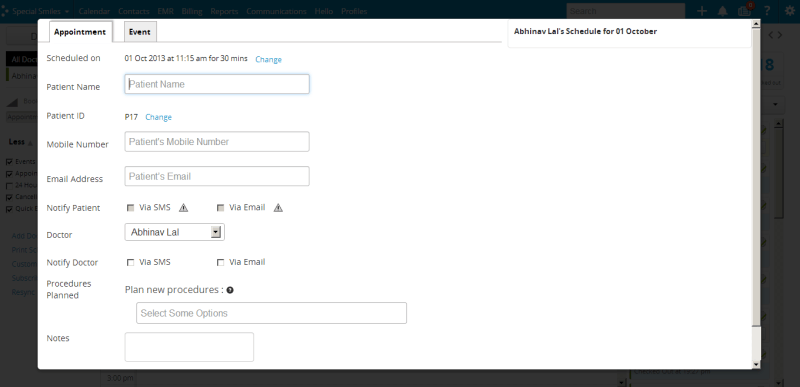Open the Doctor dropdown showing Abhinav Lal
The image size is (800, 387).
[174, 232]
